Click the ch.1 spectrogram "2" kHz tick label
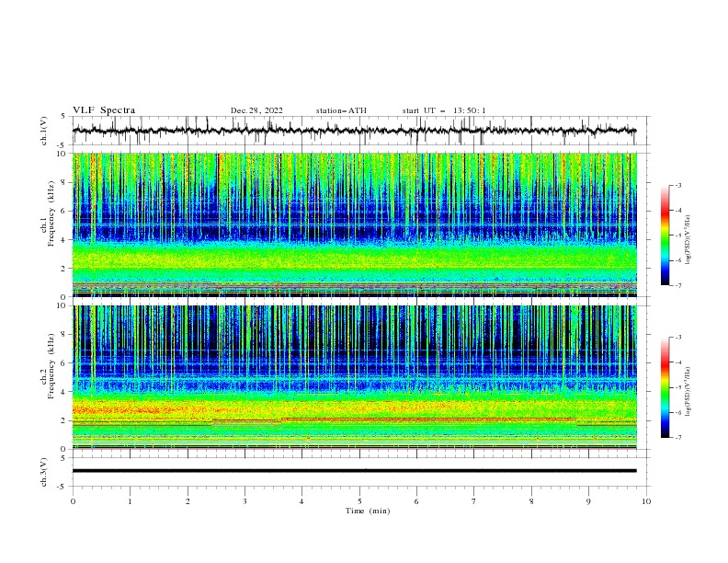 64,269
